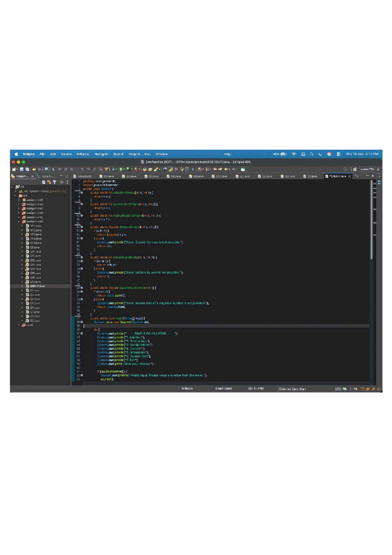Open the Refactor menu
This screenshot has width=392, height=555.
(83, 154)
